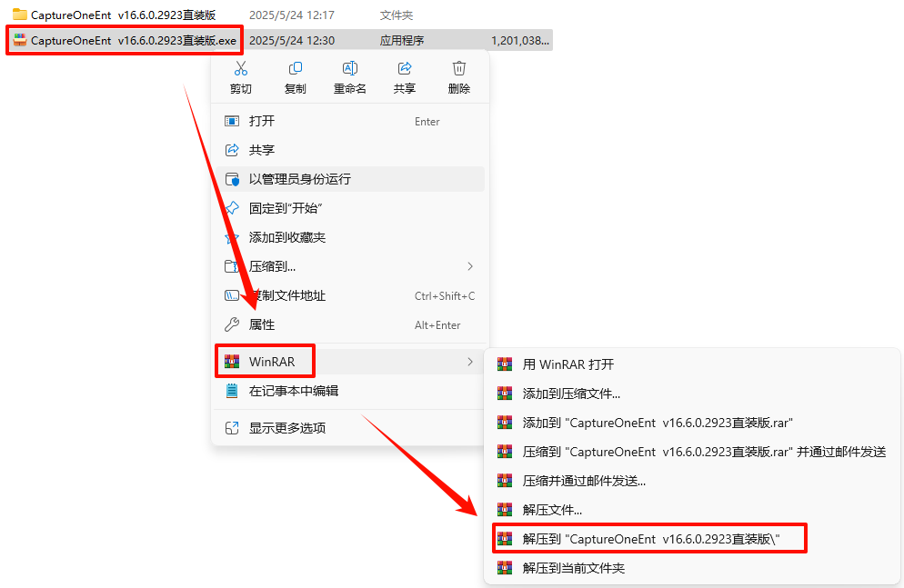Expand the Compress to (压缩到...) submenu arrow
Viewport: 904px width, 588px height.
(x=470, y=266)
